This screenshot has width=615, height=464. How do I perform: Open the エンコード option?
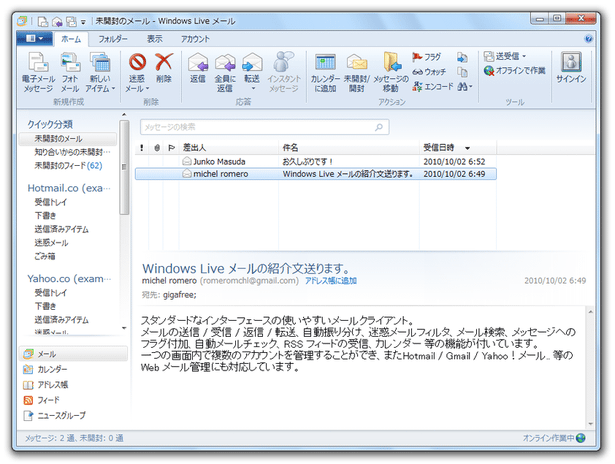pyautogui.click(x=433, y=86)
